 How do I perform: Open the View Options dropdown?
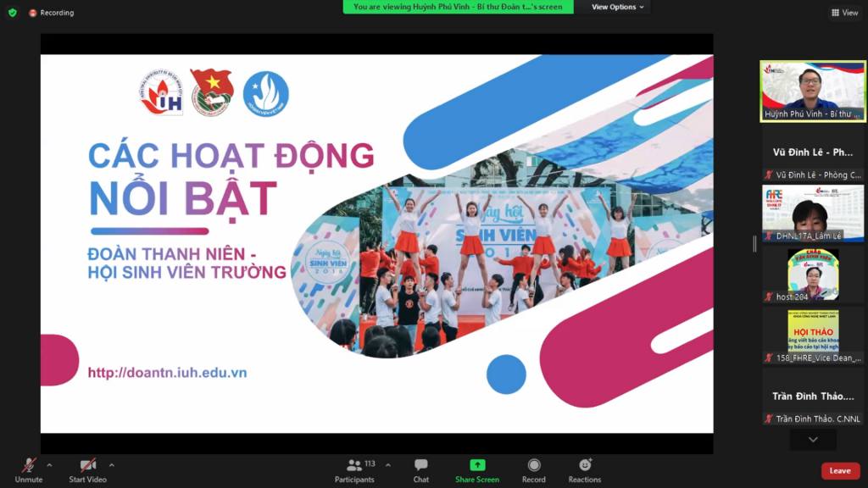[x=618, y=7]
